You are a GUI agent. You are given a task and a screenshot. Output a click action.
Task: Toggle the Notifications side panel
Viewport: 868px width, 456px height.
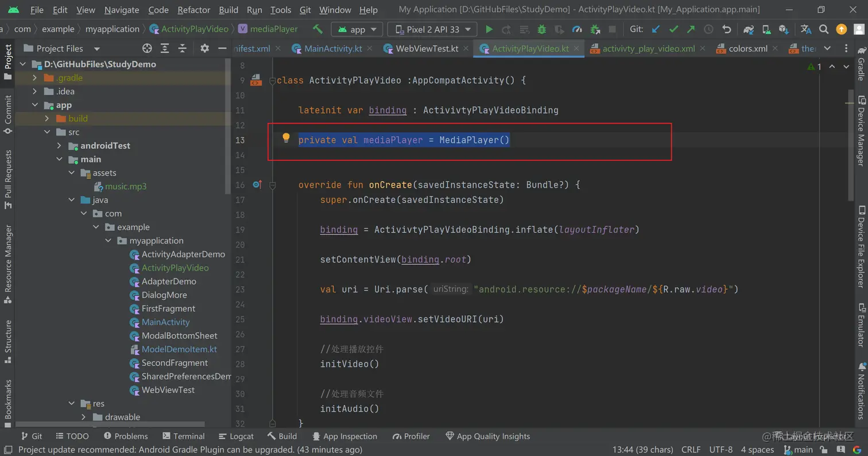pyautogui.click(x=861, y=392)
